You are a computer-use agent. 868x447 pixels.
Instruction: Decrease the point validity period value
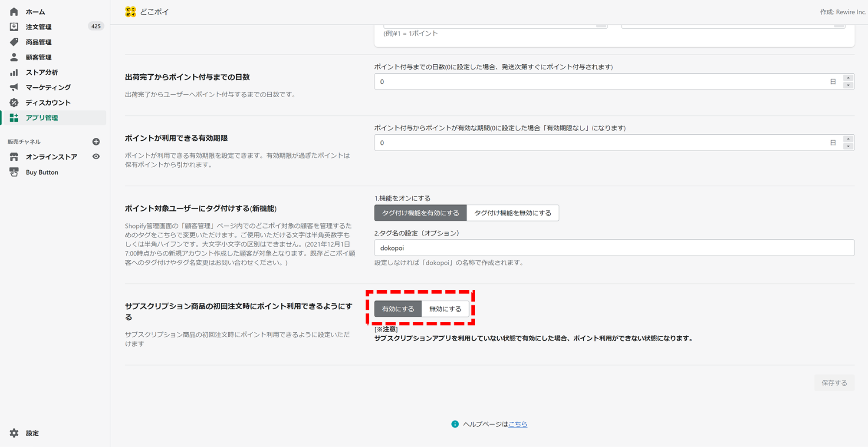coord(848,147)
